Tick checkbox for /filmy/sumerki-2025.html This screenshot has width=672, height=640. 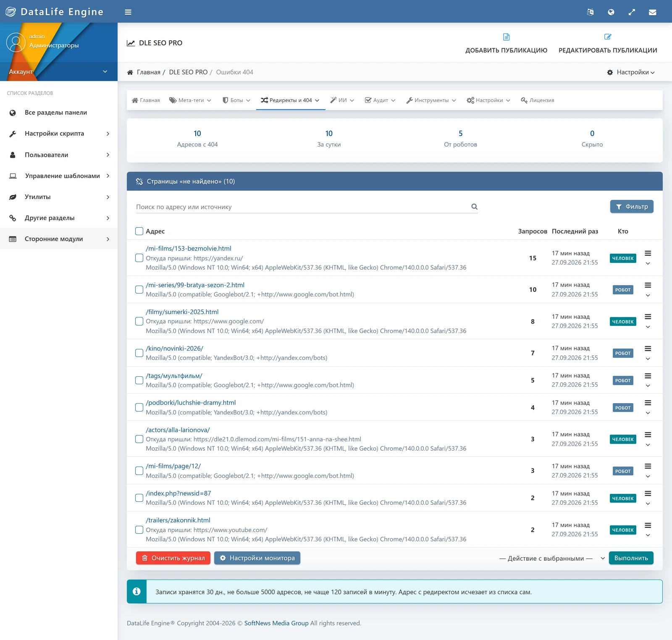coord(139,321)
